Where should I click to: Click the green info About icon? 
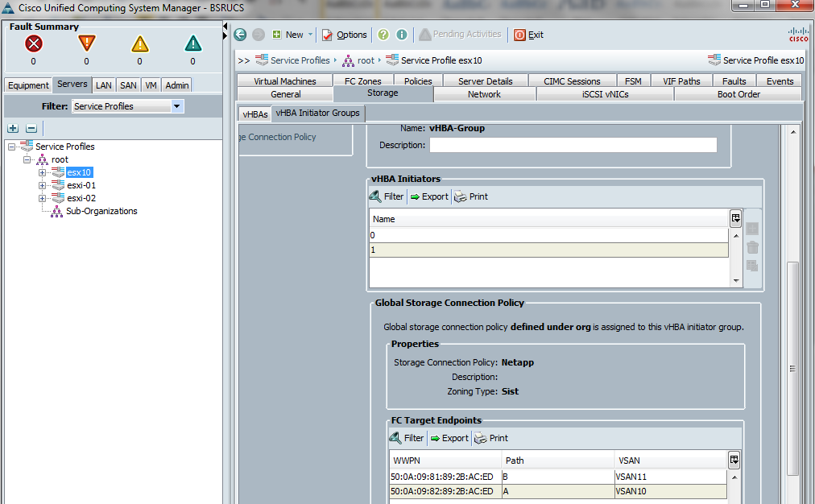[x=402, y=35]
